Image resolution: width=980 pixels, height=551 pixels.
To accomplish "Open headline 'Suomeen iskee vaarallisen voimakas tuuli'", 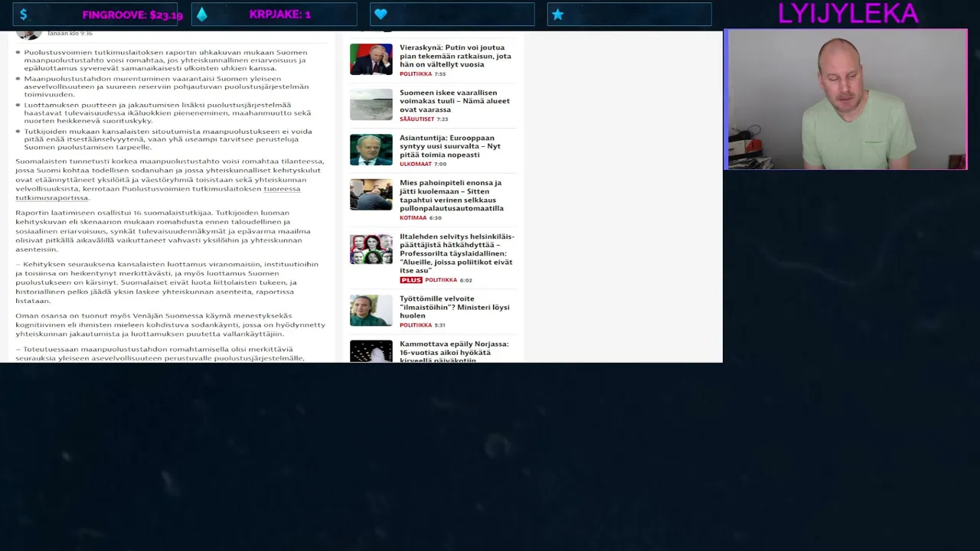I will [454, 101].
